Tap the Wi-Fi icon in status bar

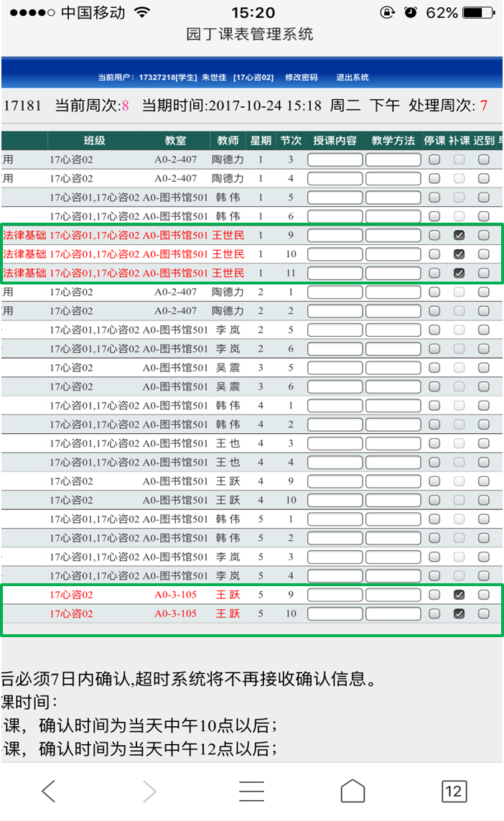(142, 13)
